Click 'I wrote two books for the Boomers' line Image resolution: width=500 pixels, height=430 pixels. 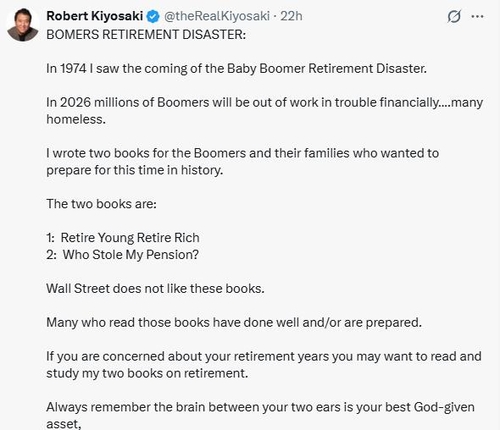[x=242, y=153]
